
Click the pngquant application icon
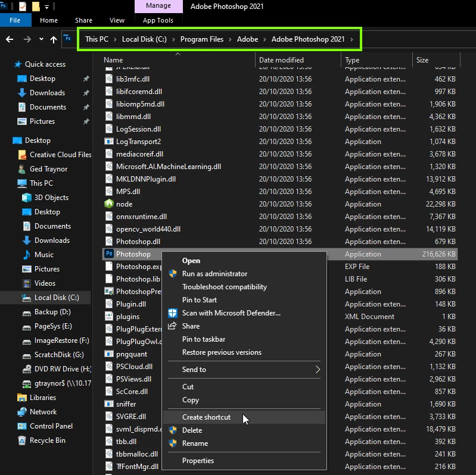coord(109,354)
